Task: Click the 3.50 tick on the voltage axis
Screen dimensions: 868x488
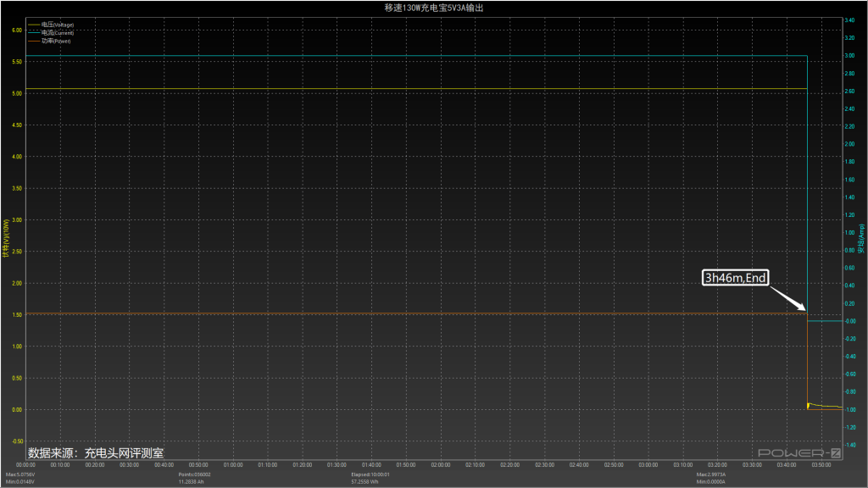Action: 17,189
